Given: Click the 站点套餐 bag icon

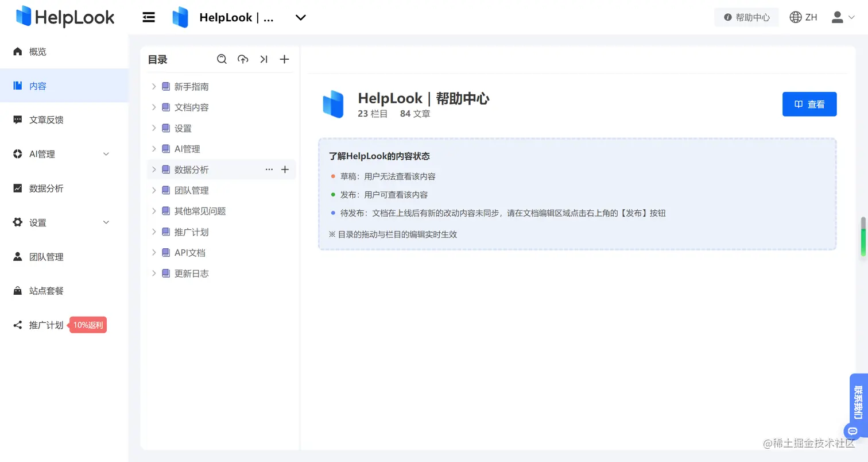Looking at the screenshot, I should click(18, 291).
